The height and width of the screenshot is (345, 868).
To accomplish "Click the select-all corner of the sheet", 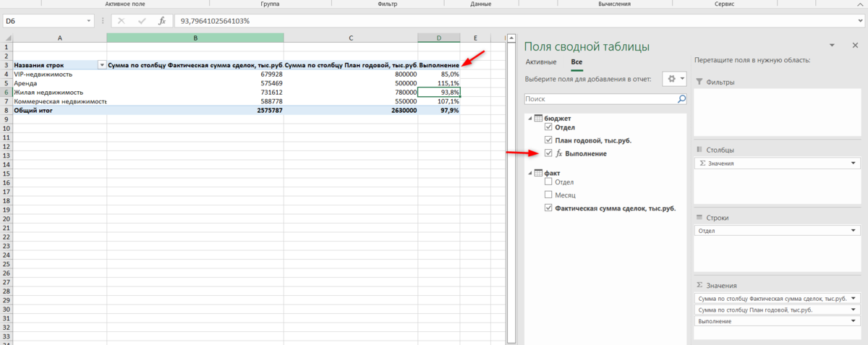I will point(7,38).
